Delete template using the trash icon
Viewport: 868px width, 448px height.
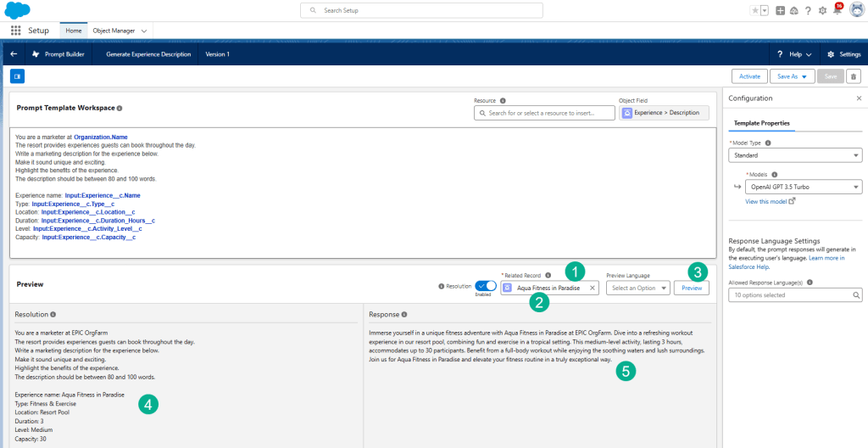[x=854, y=76]
